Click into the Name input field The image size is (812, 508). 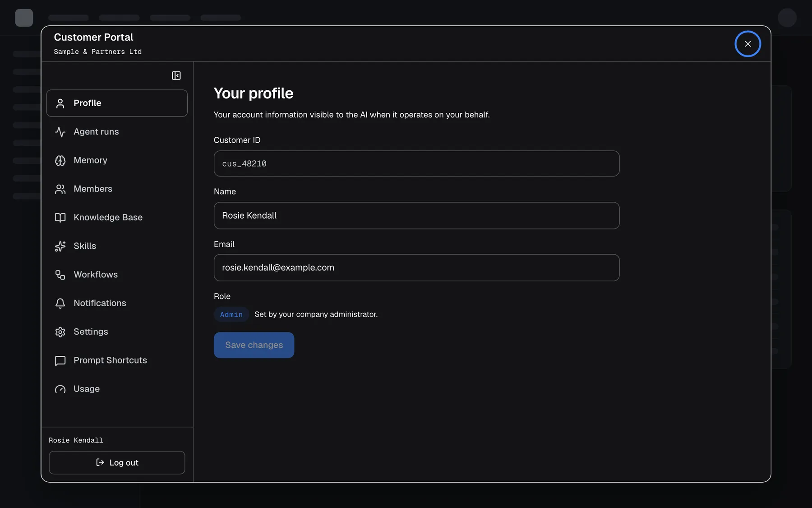[x=416, y=215]
